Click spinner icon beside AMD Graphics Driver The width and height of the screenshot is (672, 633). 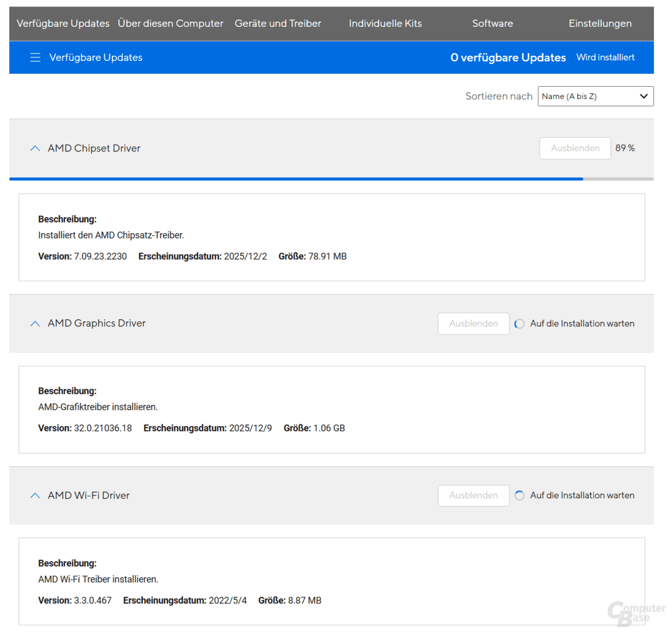tap(519, 324)
